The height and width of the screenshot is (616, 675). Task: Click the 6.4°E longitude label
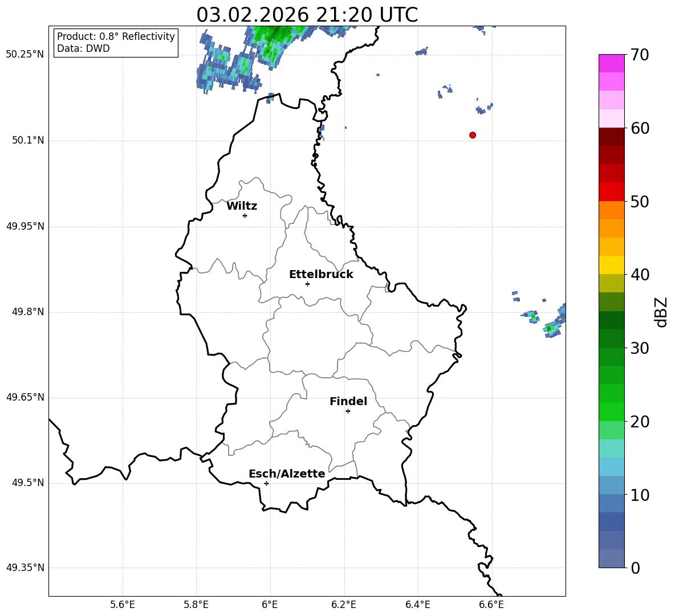click(x=417, y=605)
